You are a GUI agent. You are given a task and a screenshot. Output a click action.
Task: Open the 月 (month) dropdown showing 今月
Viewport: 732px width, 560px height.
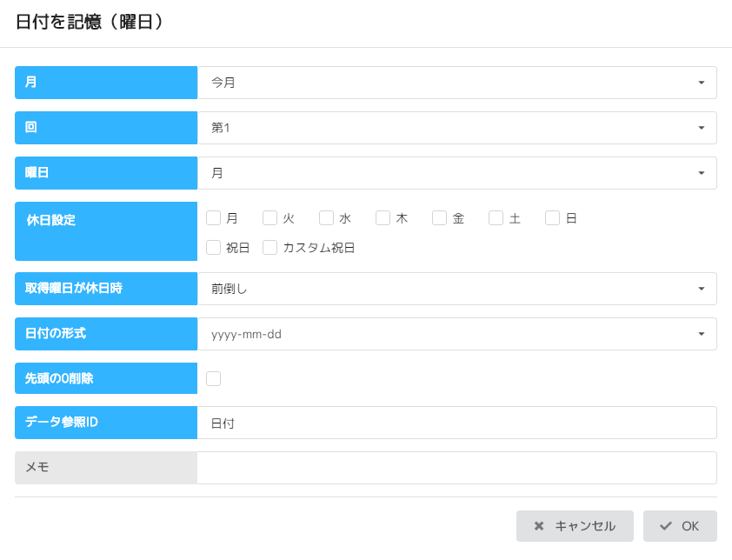tap(456, 83)
